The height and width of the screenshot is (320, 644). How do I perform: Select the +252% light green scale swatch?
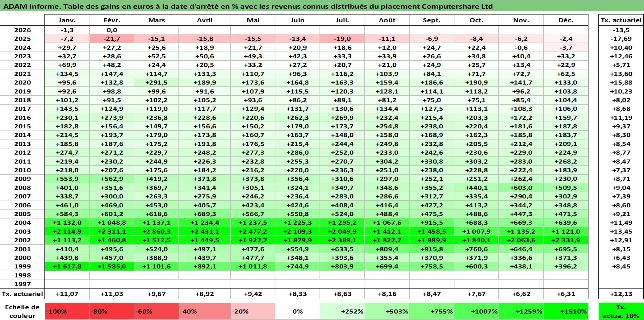click(x=342, y=311)
